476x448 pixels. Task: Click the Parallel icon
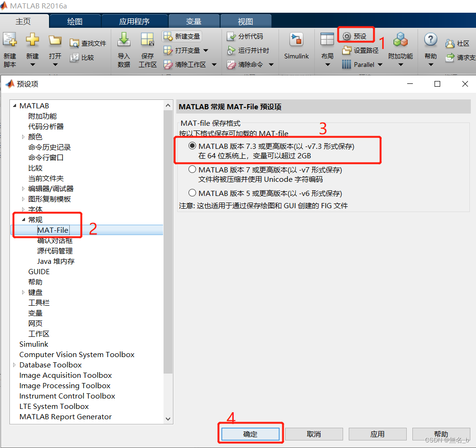pyautogui.click(x=346, y=65)
